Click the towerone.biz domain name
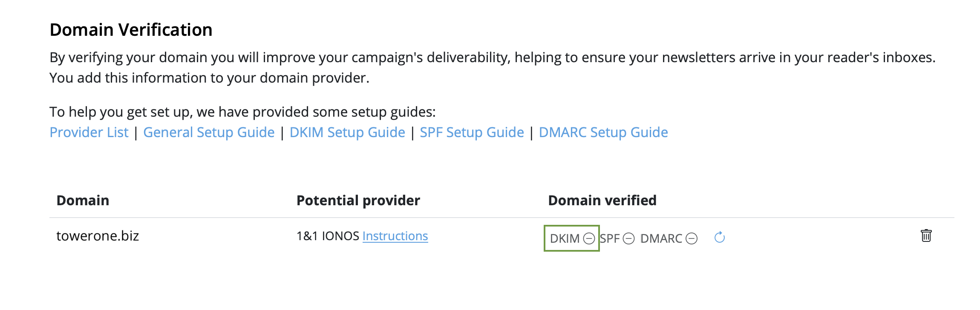Image resolution: width=980 pixels, height=310 pixels. click(98, 236)
